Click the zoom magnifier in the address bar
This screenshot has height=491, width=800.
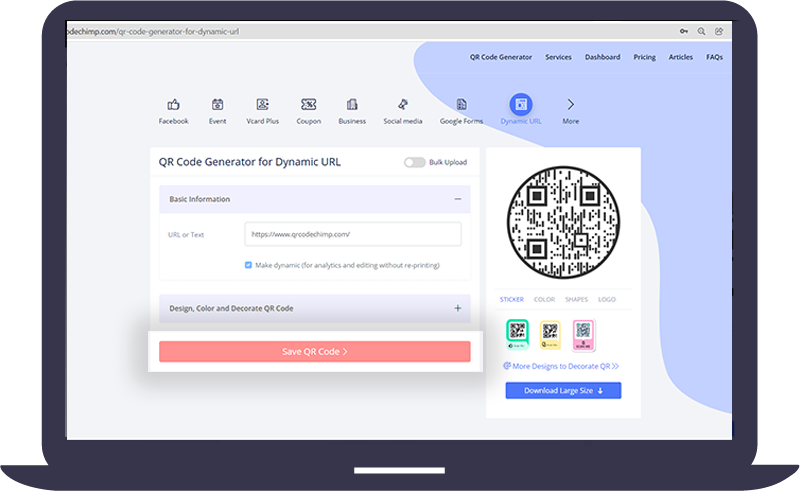(702, 31)
